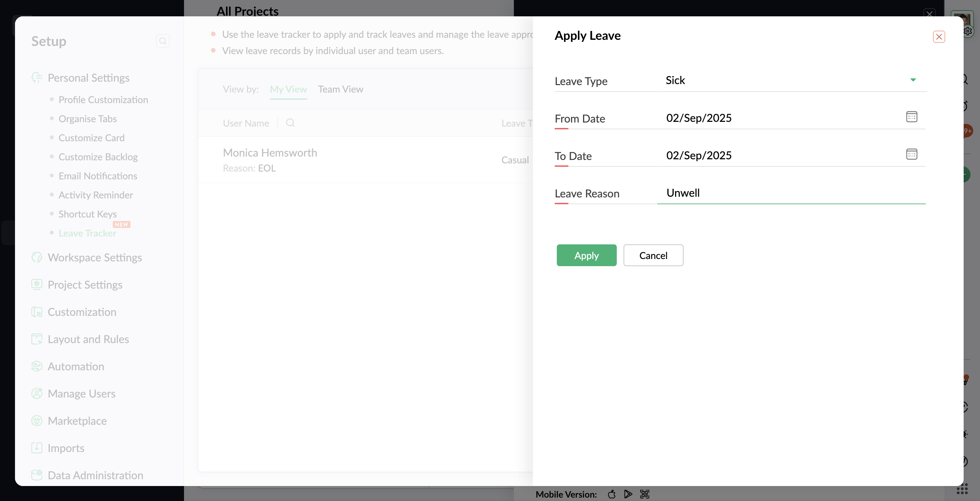Show the mobile QR code icon

(644, 494)
